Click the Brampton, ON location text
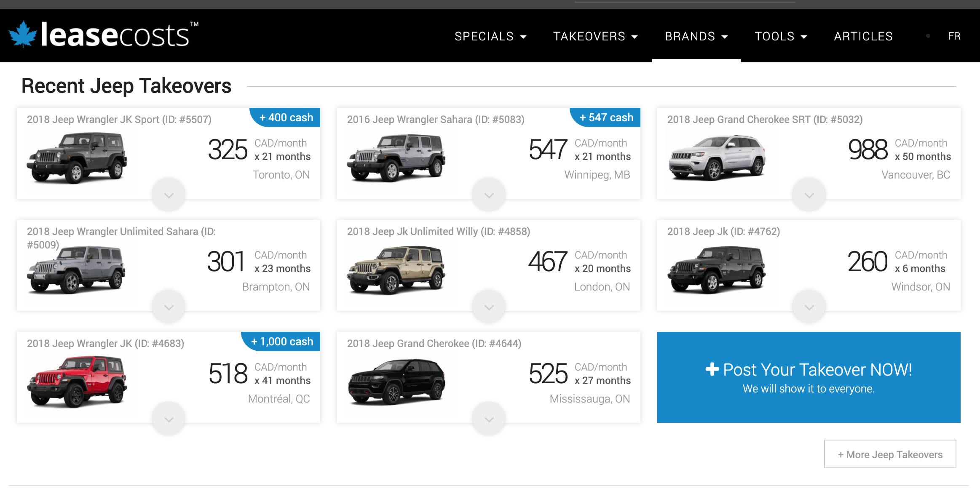Image resolution: width=980 pixels, height=491 pixels. [x=276, y=287]
